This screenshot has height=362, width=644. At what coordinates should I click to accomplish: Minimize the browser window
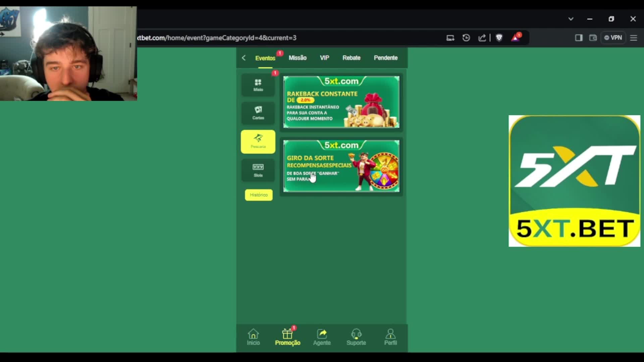pyautogui.click(x=590, y=19)
